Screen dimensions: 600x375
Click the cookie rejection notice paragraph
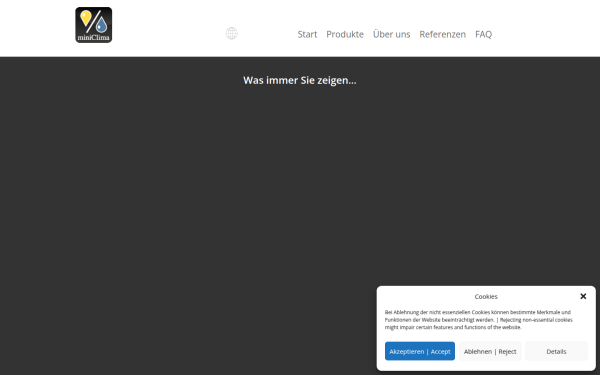479,320
